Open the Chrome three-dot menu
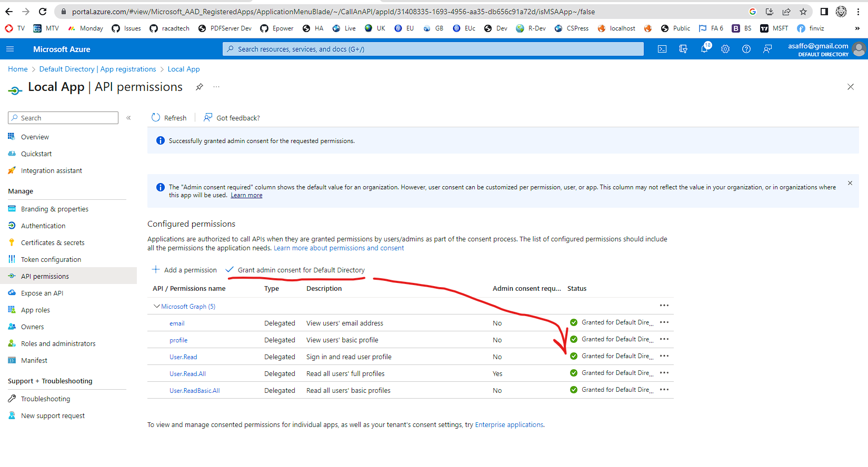 (858, 12)
